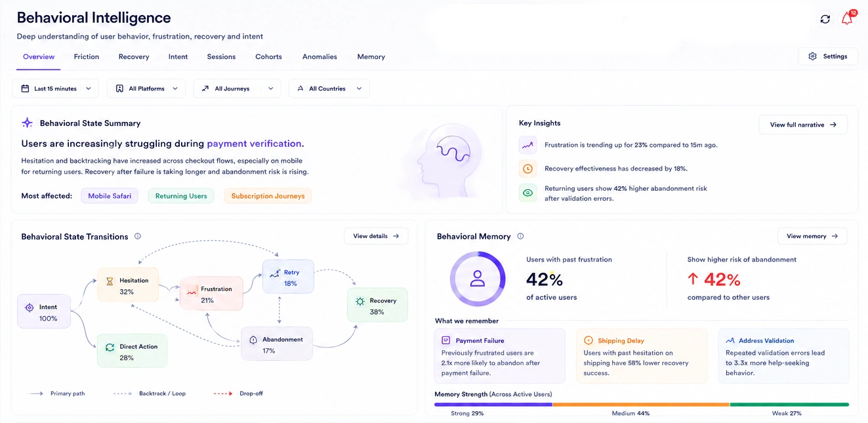Click the Retry node icon
The image size is (868, 423).
[x=274, y=273]
